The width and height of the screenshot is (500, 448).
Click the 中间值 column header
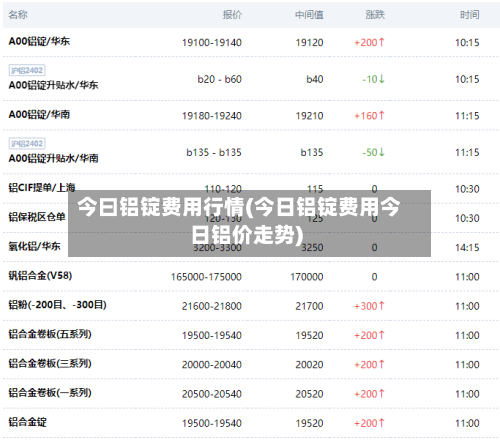click(x=309, y=15)
